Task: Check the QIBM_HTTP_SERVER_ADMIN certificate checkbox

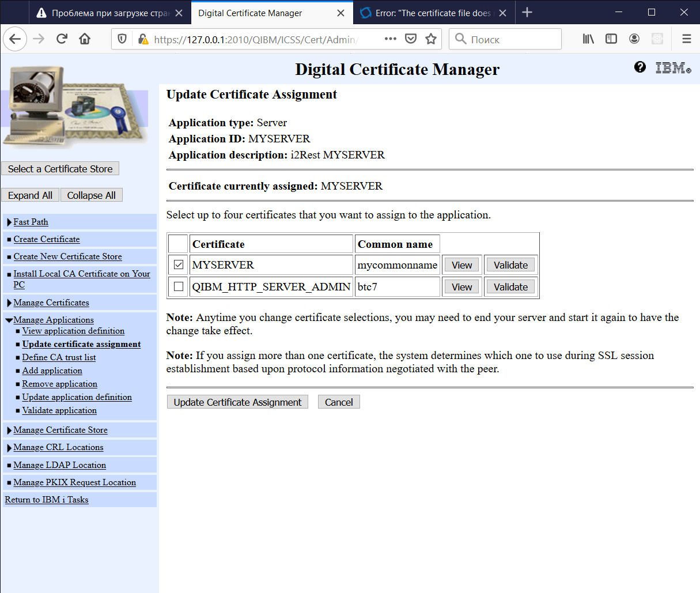Action: point(179,286)
